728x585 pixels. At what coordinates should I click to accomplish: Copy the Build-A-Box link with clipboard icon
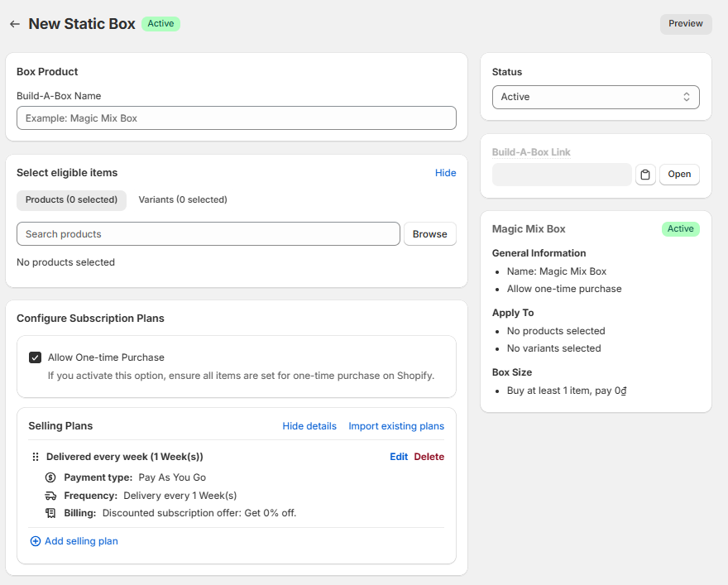coord(645,175)
